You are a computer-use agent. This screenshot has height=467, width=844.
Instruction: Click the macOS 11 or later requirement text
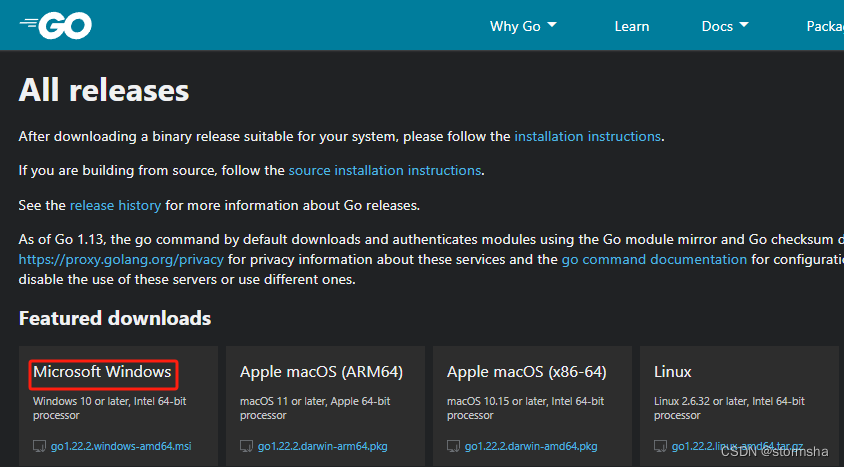[315, 408]
